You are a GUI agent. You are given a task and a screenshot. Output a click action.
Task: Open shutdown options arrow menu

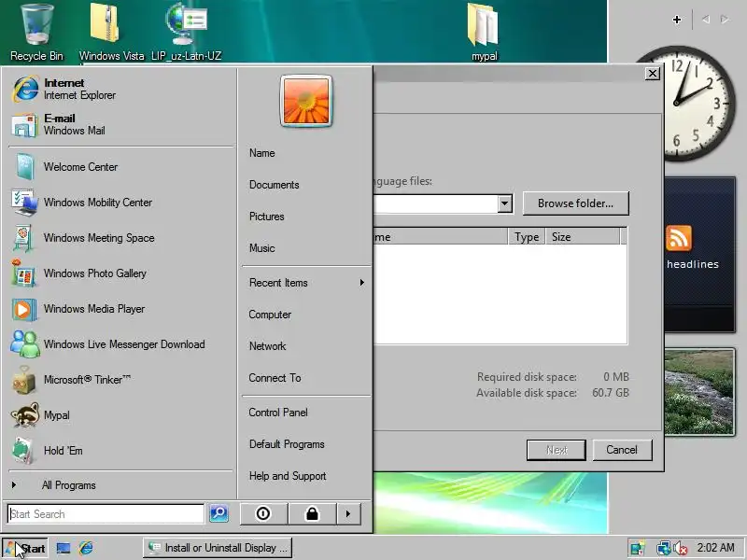click(x=348, y=514)
